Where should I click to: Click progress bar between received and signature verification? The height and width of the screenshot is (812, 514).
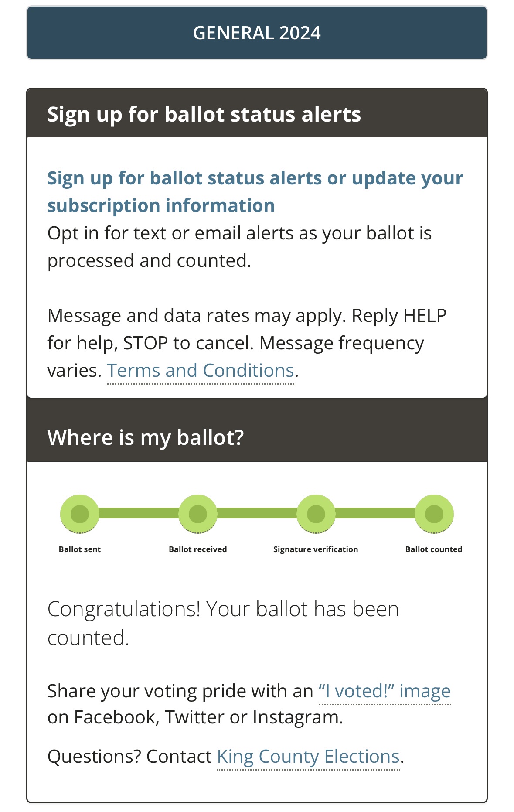(x=257, y=513)
